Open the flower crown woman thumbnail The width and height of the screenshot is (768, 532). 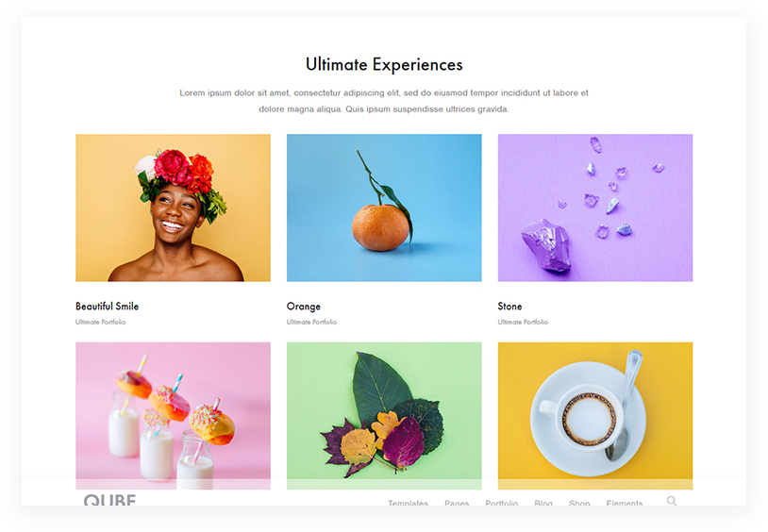point(173,208)
